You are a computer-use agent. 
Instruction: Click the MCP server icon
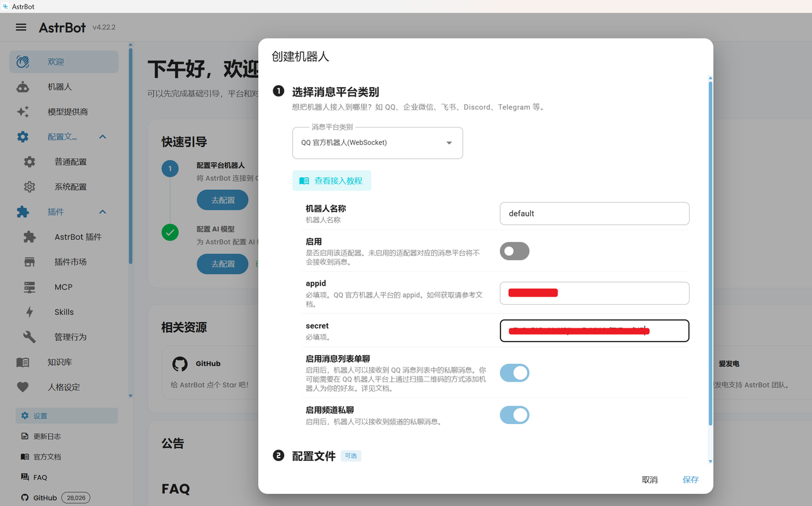30,287
